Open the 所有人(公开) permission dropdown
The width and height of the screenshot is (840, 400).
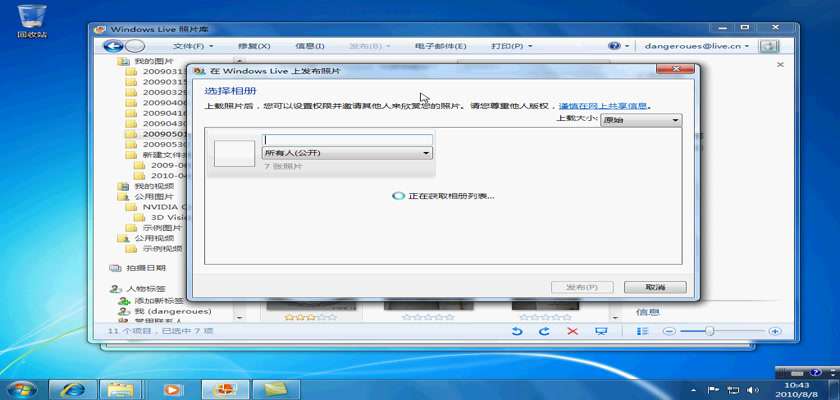point(347,153)
